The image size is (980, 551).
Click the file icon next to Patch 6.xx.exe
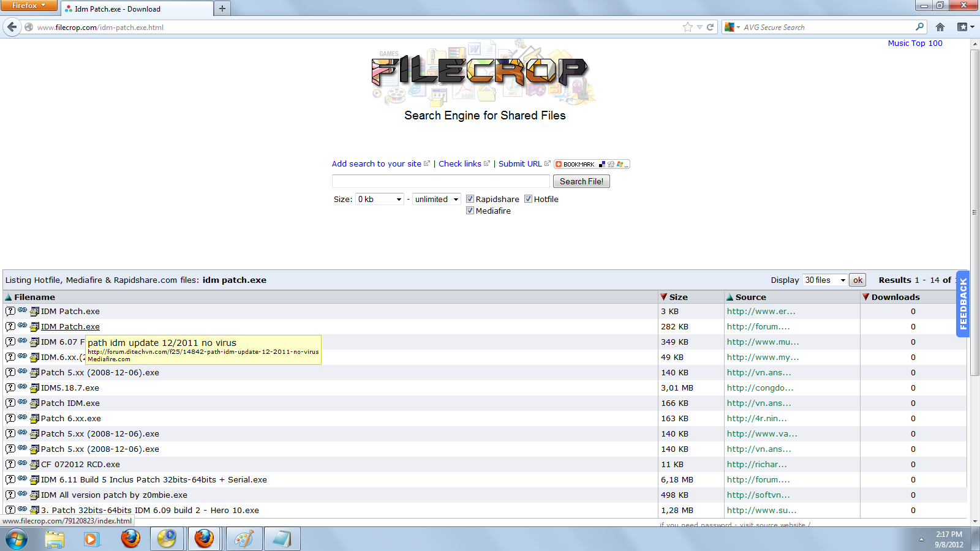point(35,419)
